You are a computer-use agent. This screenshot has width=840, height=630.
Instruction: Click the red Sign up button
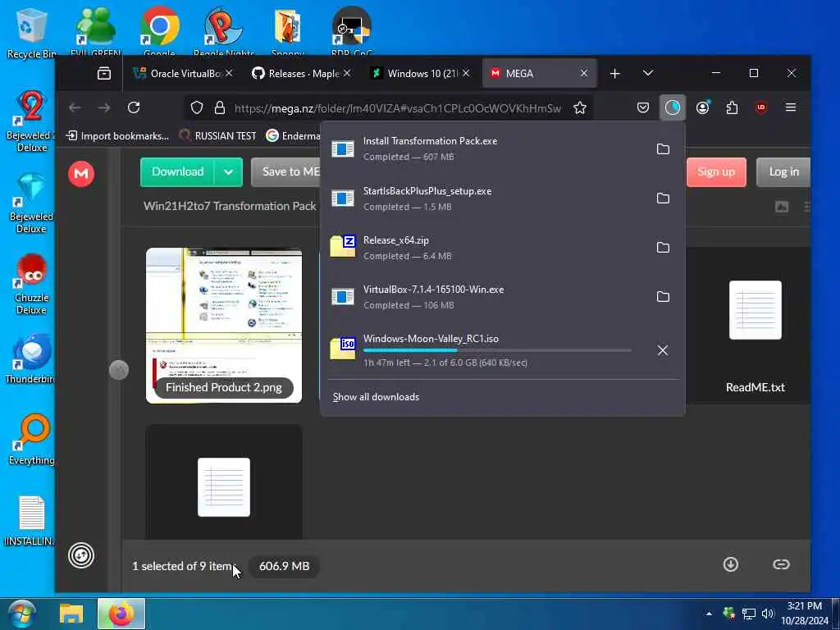(x=715, y=172)
